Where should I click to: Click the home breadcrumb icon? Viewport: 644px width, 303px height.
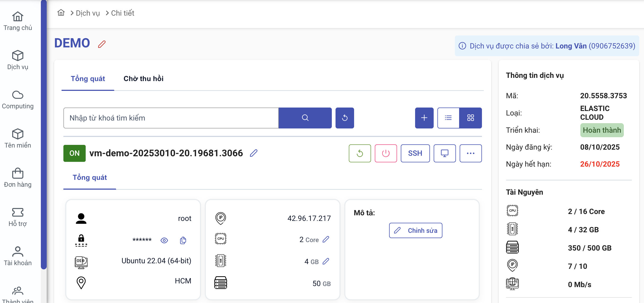[x=61, y=13]
